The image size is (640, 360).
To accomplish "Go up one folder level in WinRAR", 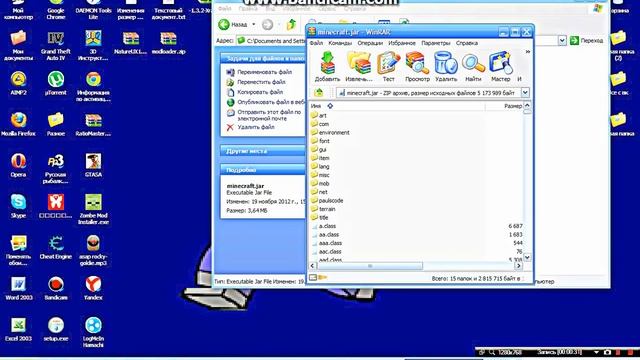I will click(x=319, y=93).
